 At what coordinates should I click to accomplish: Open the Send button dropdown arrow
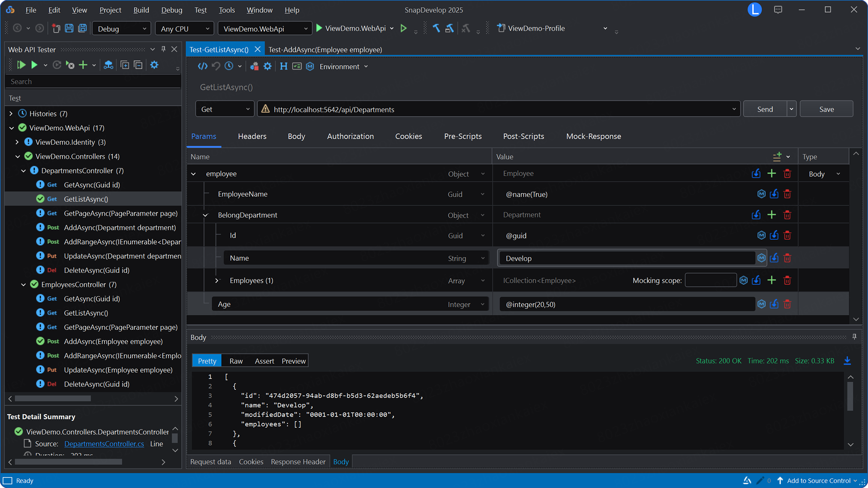(x=791, y=109)
